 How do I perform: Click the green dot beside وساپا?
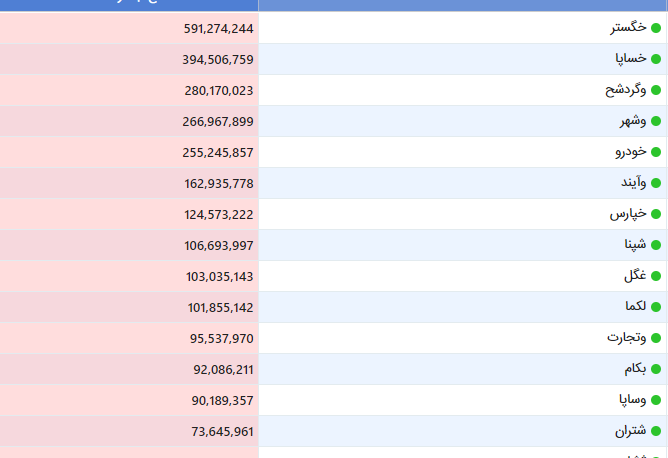(x=656, y=400)
